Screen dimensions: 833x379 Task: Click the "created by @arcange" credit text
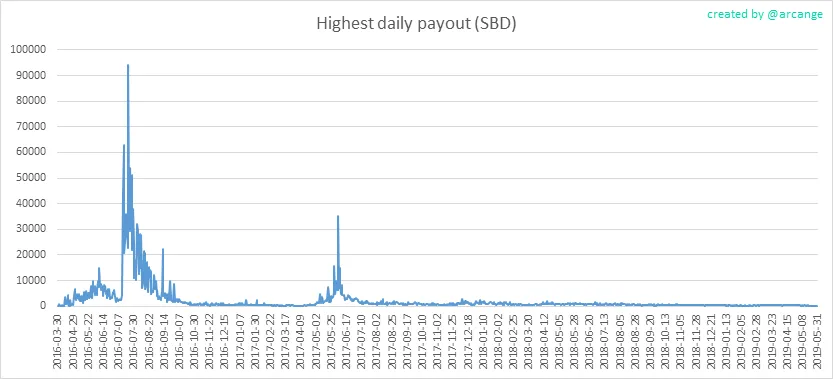(x=764, y=14)
